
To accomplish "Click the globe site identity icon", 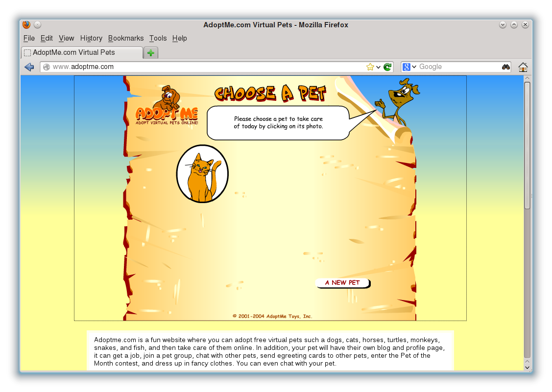I will point(47,67).
